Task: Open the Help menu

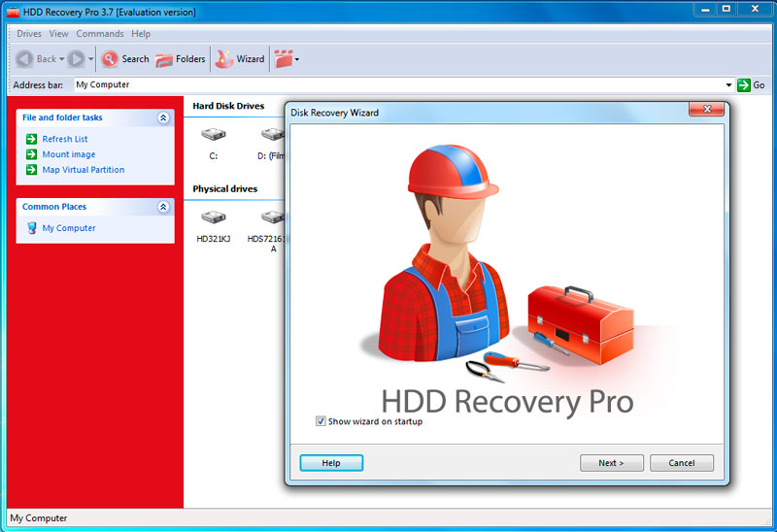Action: coord(141,34)
